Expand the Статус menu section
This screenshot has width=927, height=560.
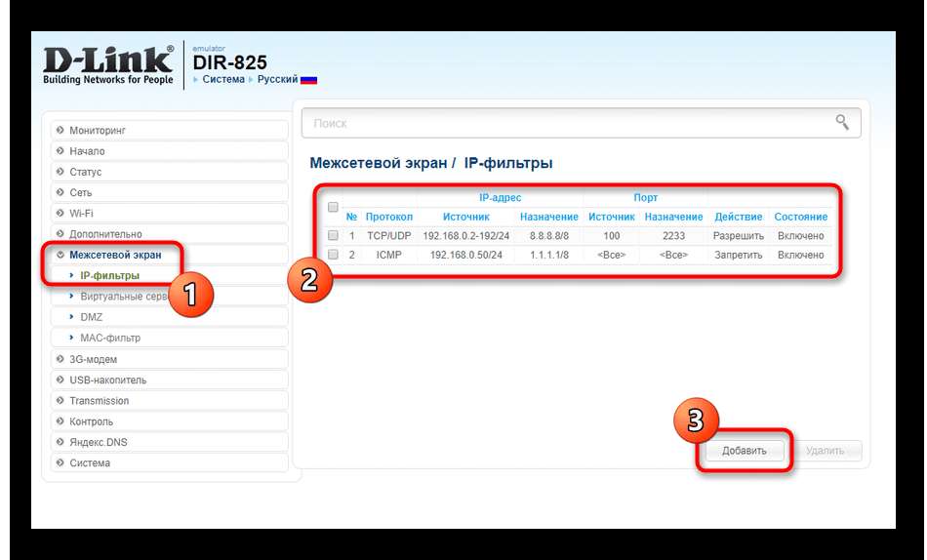pyautogui.click(x=170, y=172)
